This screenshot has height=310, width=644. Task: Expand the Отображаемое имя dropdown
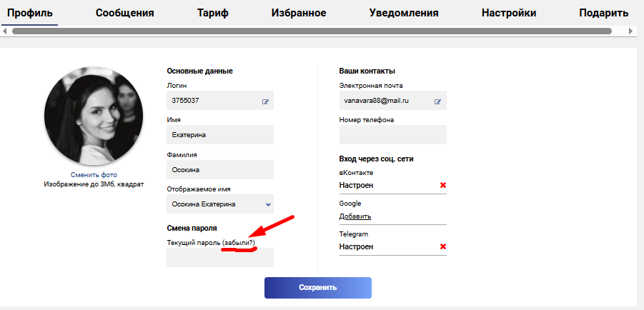[x=220, y=204]
